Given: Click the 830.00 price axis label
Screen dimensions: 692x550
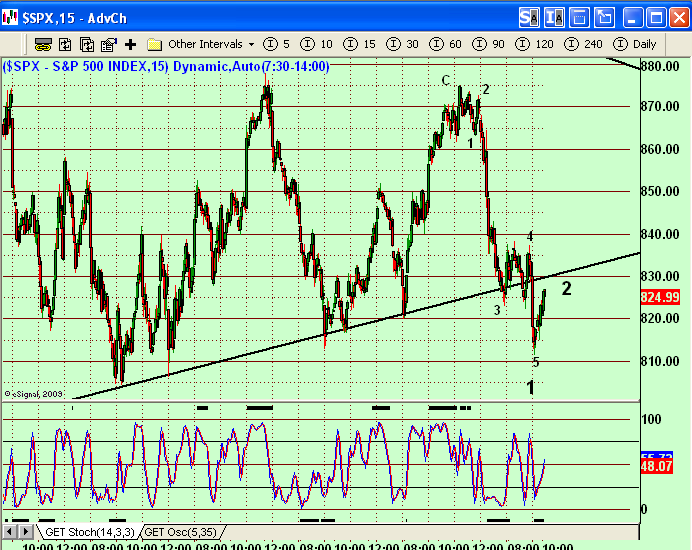Looking at the screenshot, I should pos(660,276).
